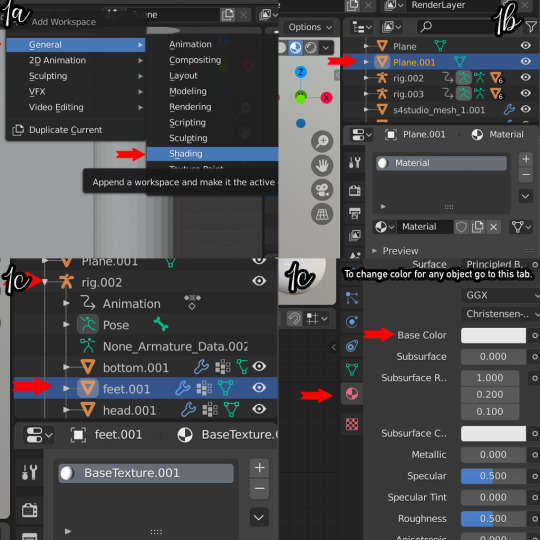Collapse rig.002 in lower-left outliner

click(45, 282)
